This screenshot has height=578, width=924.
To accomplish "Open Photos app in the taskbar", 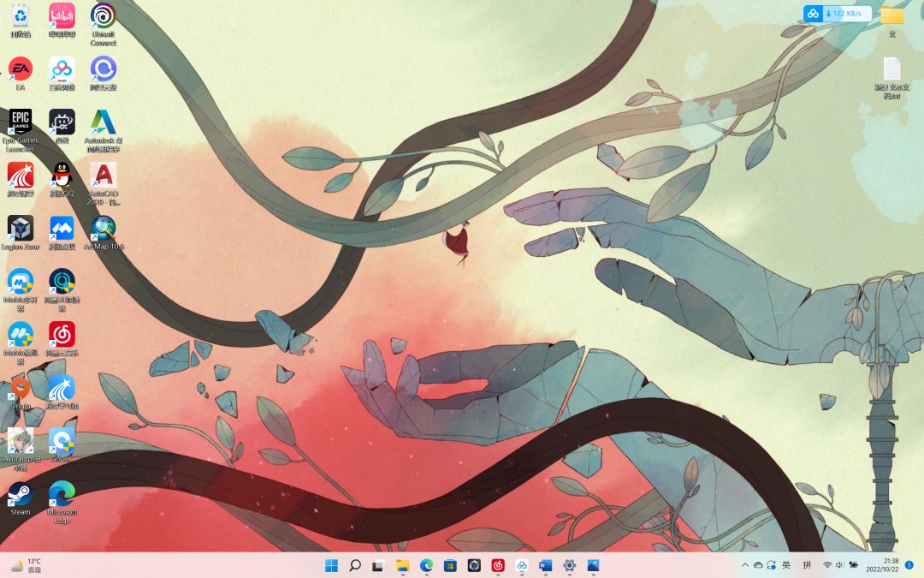I will point(593,566).
